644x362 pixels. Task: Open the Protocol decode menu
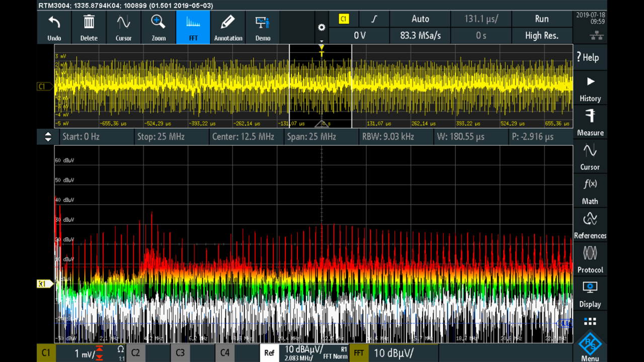pyautogui.click(x=590, y=259)
